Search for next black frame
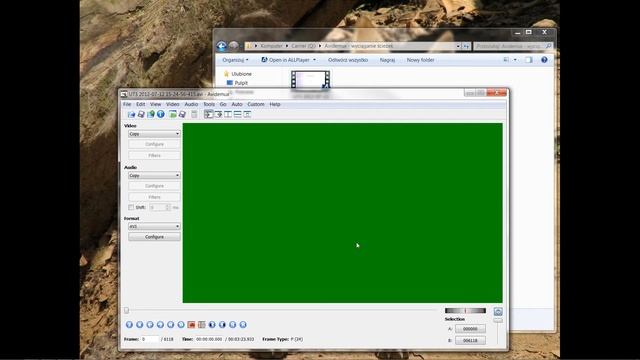 point(222,324)
